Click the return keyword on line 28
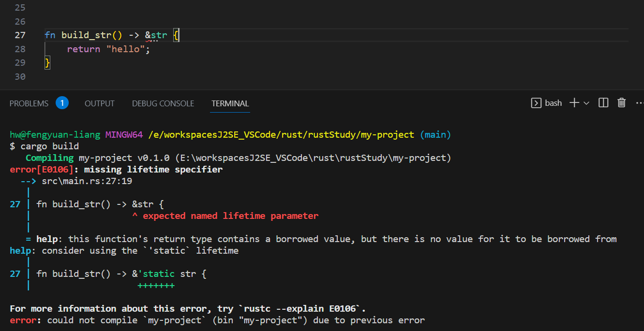Image resolution: width=644 pixels, height=331 pixels. pyautogui.click(x=84, y=49)
